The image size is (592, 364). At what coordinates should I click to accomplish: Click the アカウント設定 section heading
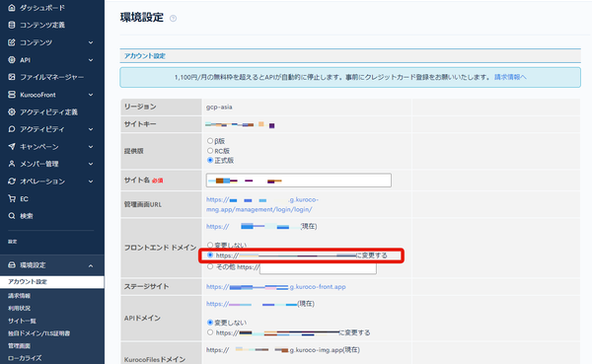[x=145, y=56]
